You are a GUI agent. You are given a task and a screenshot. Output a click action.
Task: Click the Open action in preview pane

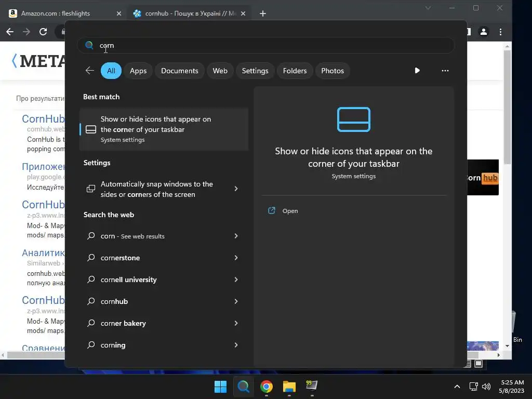(x=290, y=211)
